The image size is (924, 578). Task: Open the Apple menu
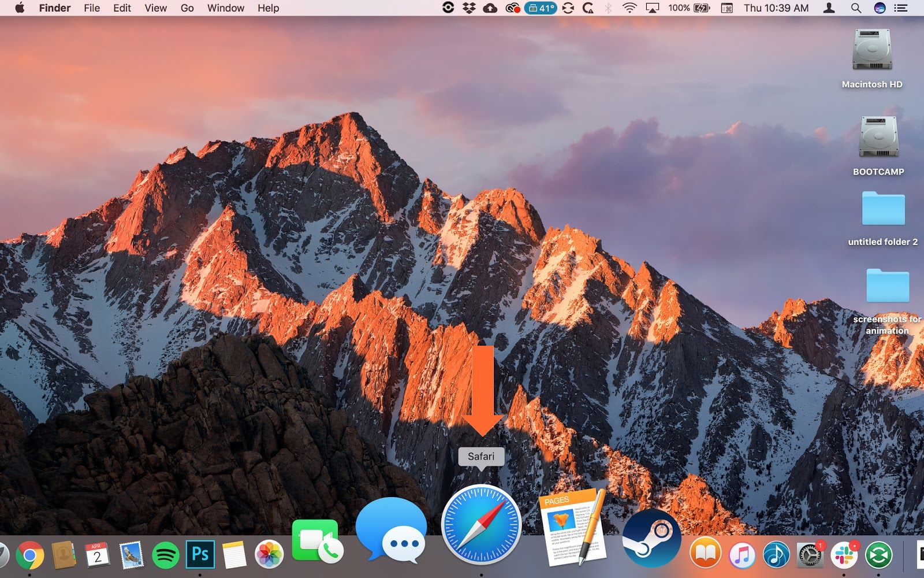19,8
